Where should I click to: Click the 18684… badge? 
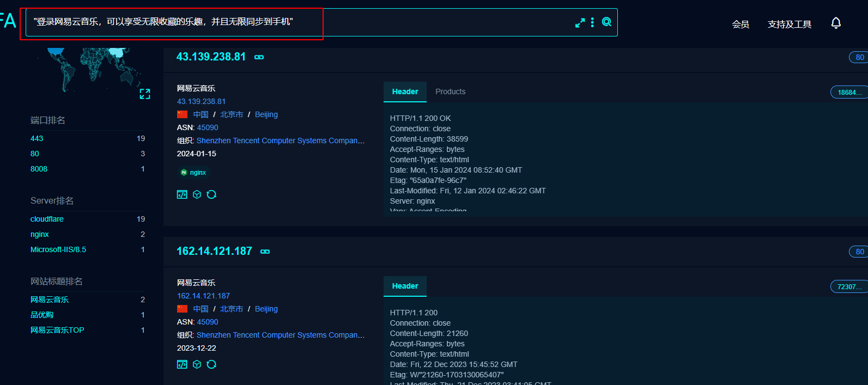(x=849, y=92)
